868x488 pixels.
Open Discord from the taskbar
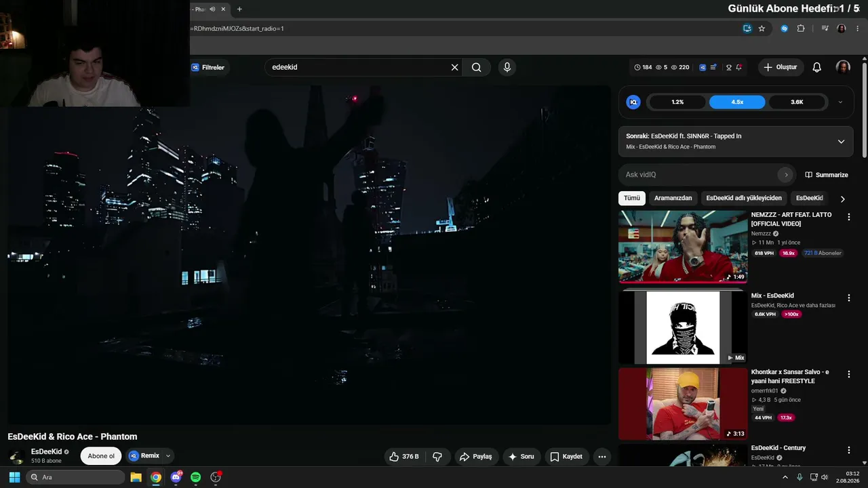[176, 477]
